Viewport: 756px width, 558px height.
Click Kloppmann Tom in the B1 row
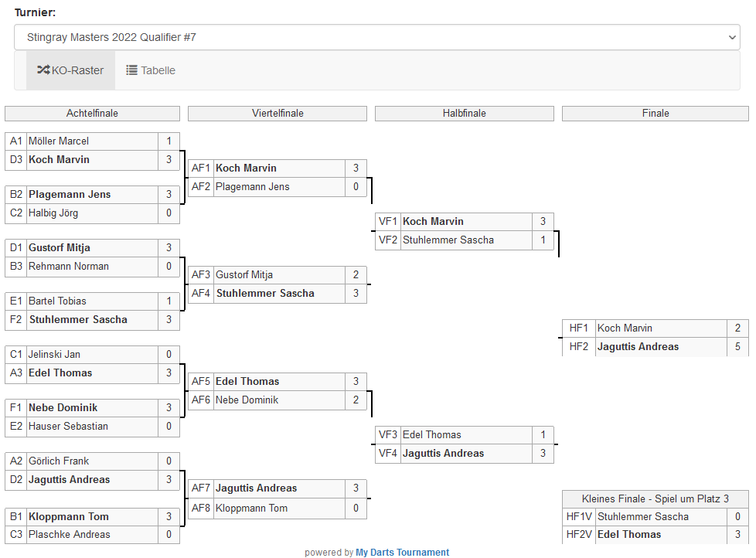pos(69,517)
